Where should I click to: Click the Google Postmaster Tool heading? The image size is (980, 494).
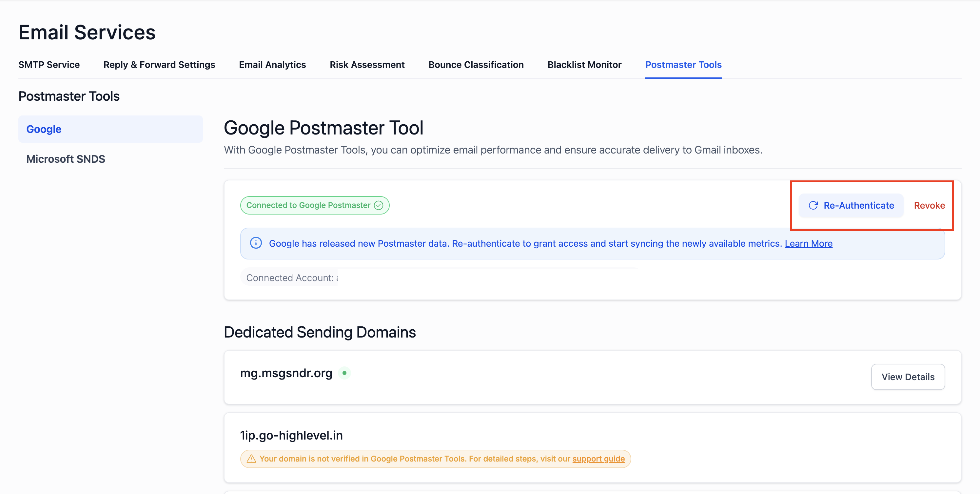323,128
